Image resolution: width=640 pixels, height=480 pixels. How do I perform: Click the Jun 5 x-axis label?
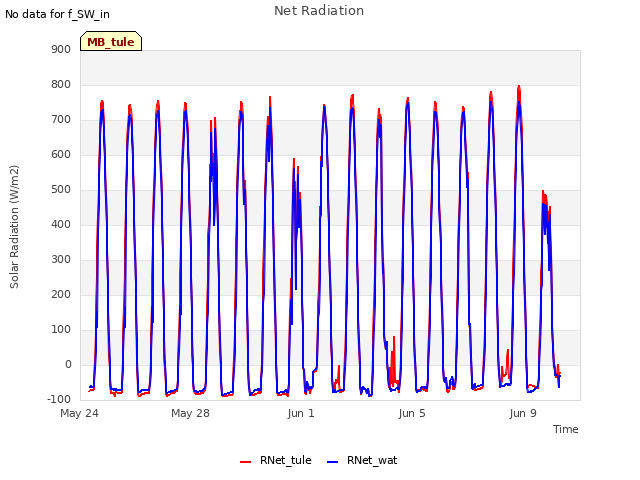point(412,413)
